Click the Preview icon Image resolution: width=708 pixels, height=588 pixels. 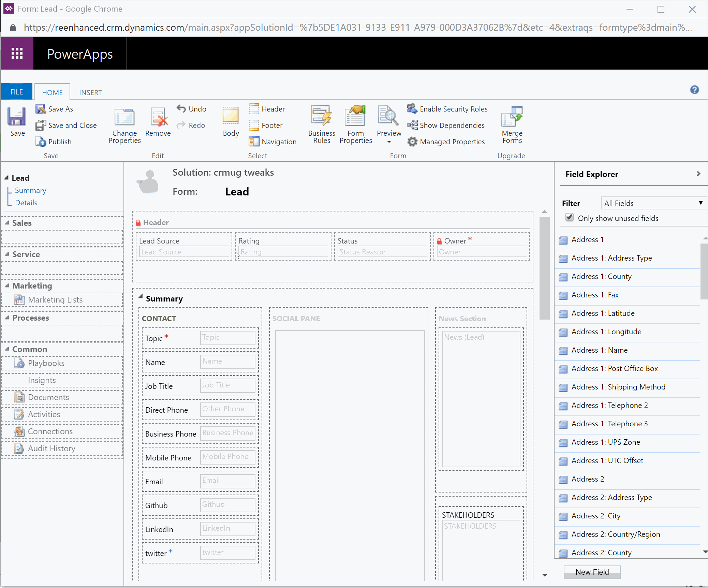pos(388,116)
